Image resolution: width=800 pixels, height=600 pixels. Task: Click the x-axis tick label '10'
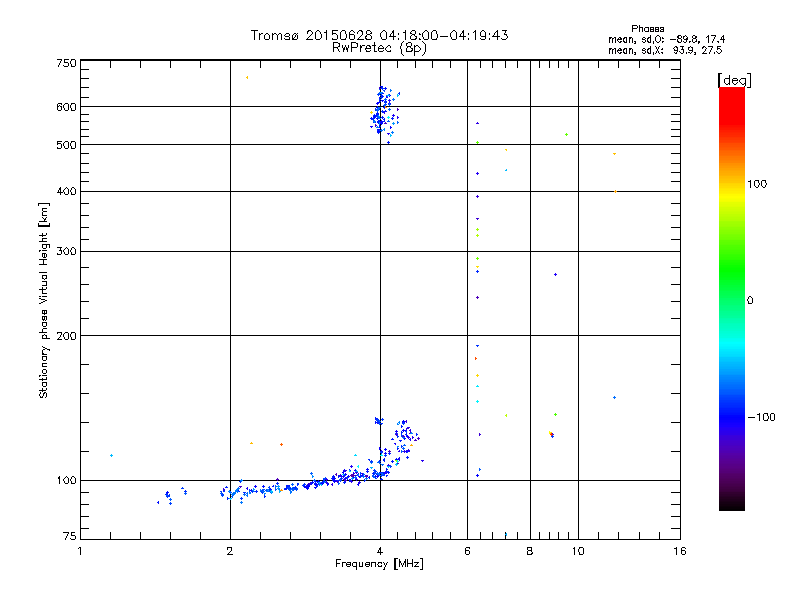pyautogui.click(x=578, y=551)
